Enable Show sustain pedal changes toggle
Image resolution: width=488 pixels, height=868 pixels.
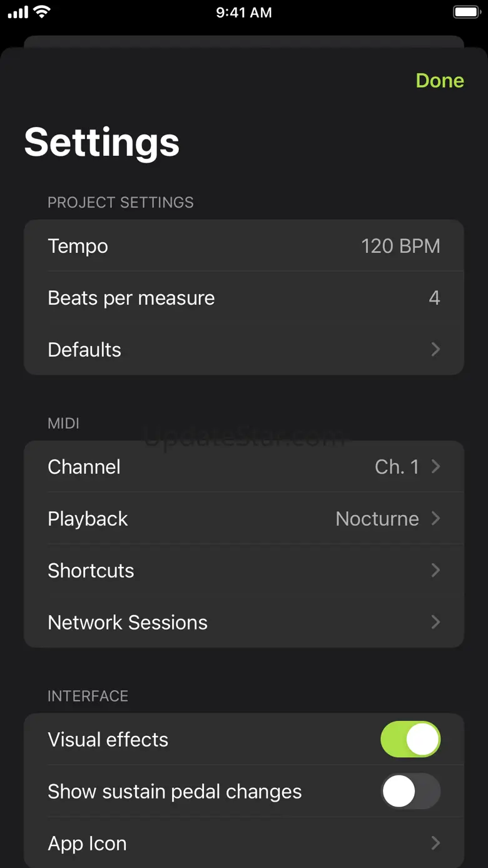point(410,791)
